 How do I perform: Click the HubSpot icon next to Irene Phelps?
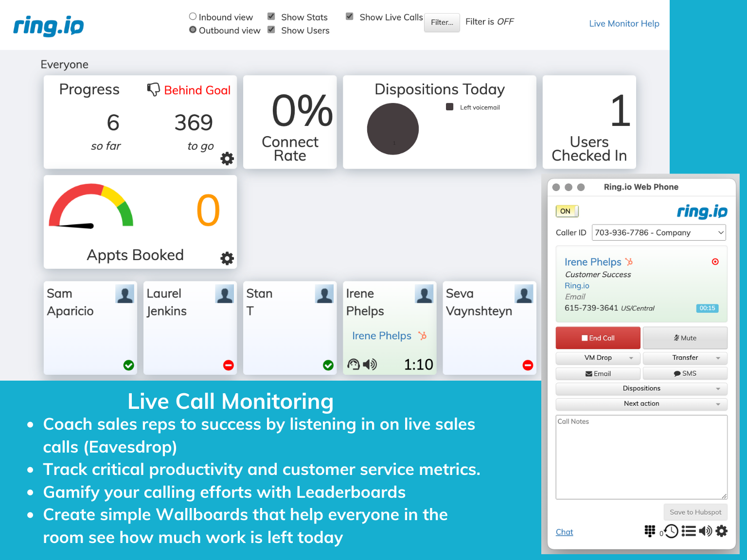tap(629, 262)
